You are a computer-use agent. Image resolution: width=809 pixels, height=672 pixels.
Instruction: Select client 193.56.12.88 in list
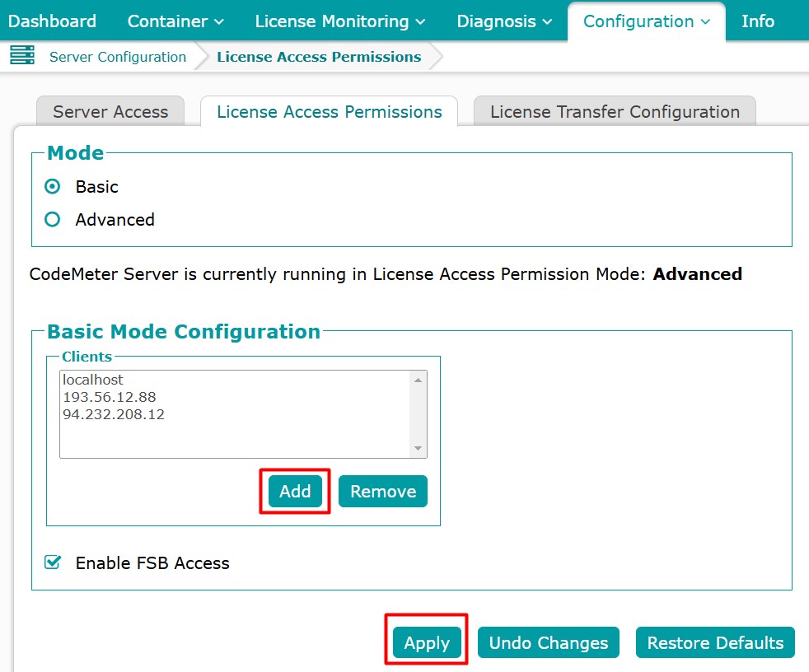click(x=109, y=397)
